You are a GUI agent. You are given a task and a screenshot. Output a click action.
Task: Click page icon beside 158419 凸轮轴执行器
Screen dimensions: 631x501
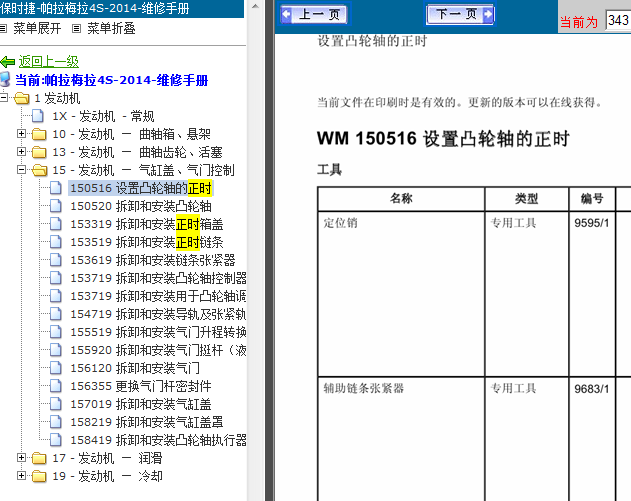point(56,440)
